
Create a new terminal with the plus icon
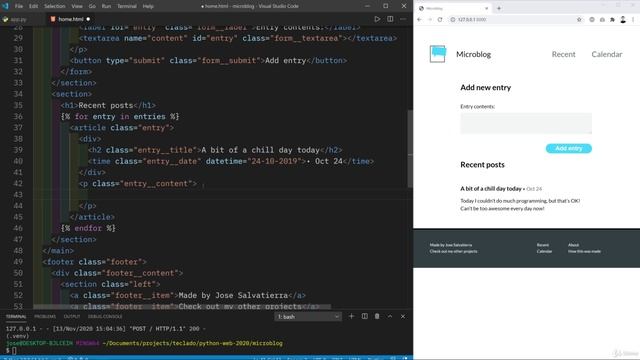(x=351, y=316)
